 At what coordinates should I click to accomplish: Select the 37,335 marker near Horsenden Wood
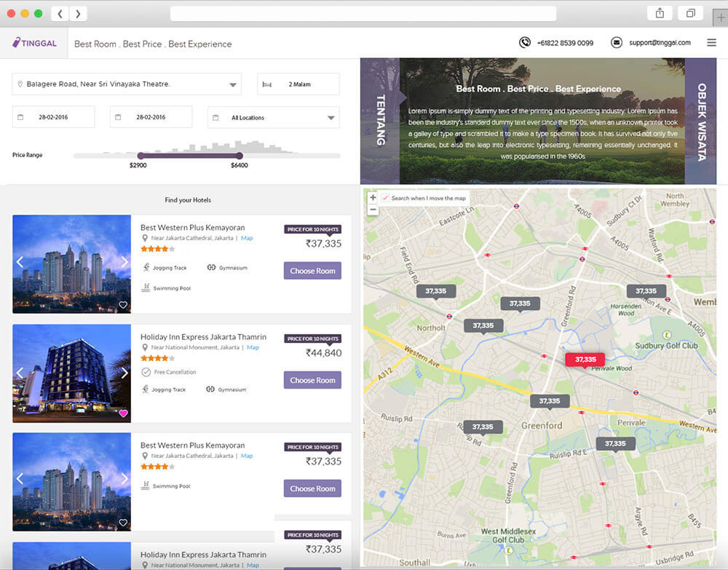pos(646,291)
